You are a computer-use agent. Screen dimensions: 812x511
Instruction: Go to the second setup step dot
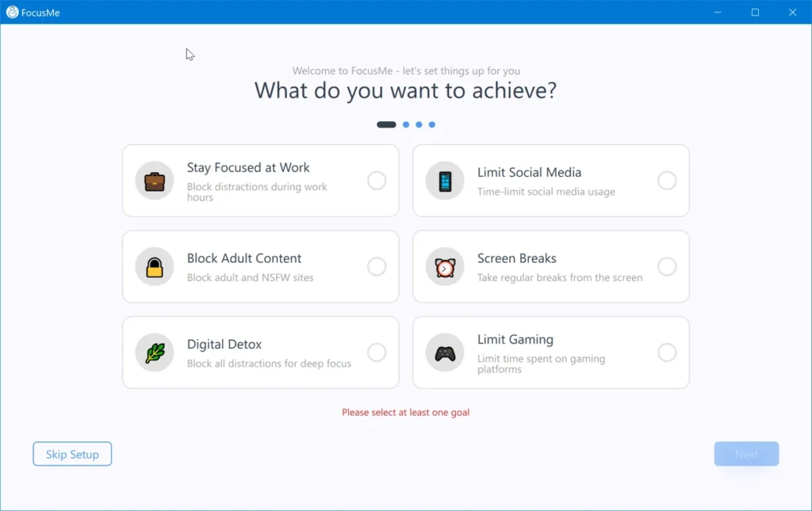[406, 124]
